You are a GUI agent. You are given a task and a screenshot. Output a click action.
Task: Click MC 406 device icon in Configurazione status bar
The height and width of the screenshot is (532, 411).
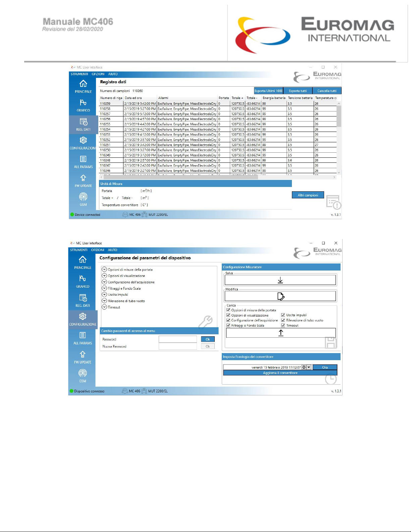coord(124,391)
